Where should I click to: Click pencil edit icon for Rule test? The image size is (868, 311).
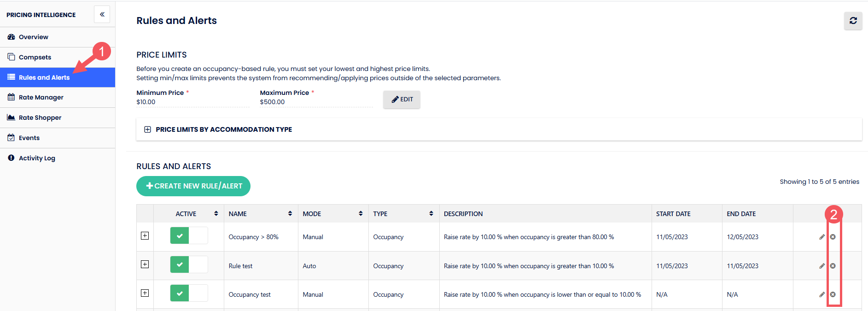pos(822,266)
